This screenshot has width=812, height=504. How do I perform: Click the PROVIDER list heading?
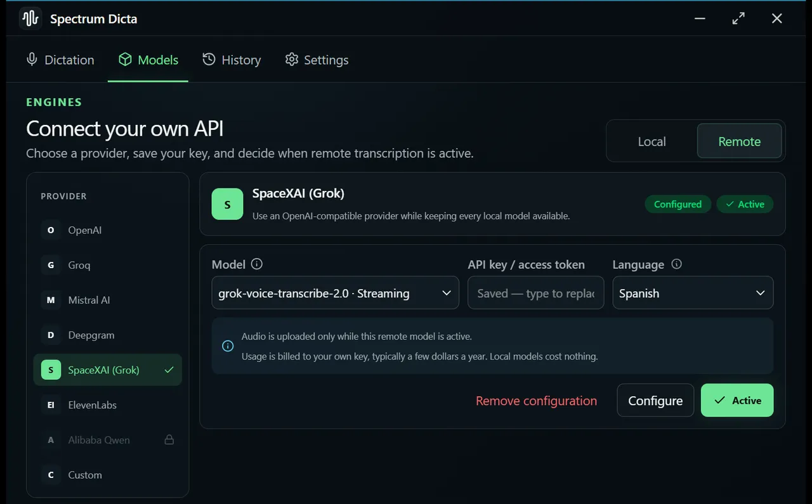63,196
